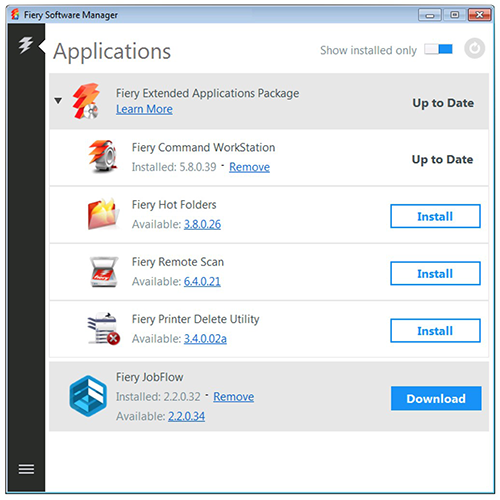The height and width of the screenshot is (500, 500).
Task: Click the Fiery Command WorkStation icon
Action: click(103, 156)
